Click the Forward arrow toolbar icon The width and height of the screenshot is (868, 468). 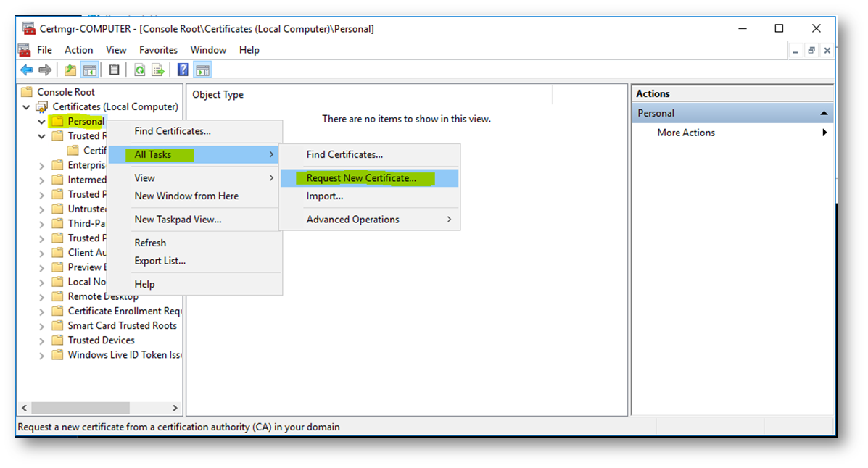45,70
